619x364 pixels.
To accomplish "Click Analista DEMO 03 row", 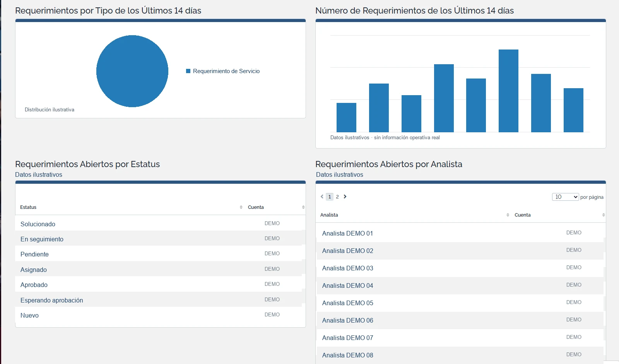I will (x=460, y=268).
